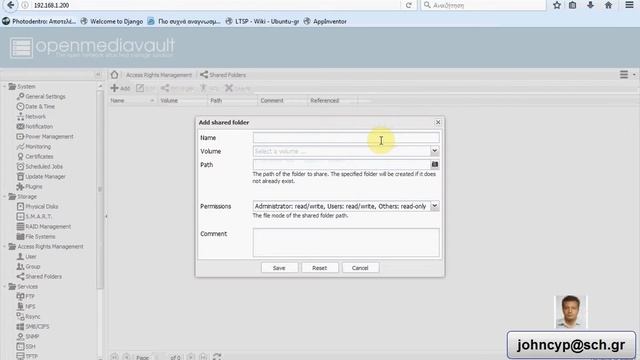Open Update Manager
The width and height of the screenshot is (640, 360).
point(41,176)
